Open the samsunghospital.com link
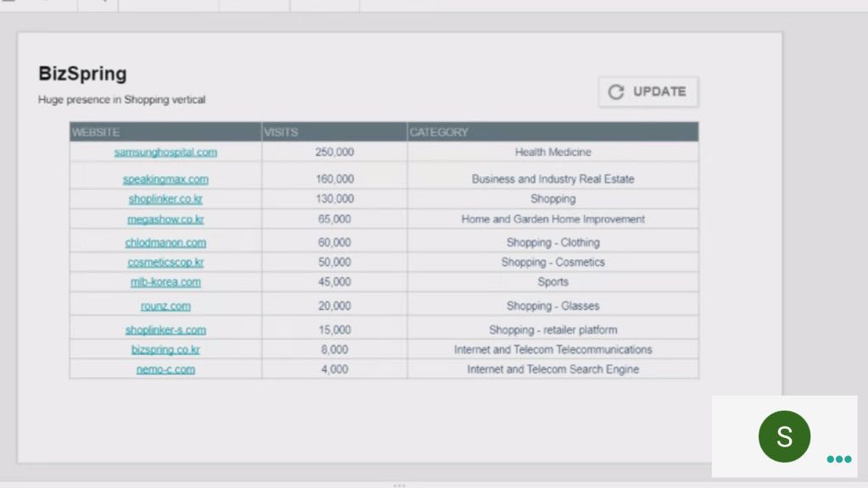 pos(165,152)
